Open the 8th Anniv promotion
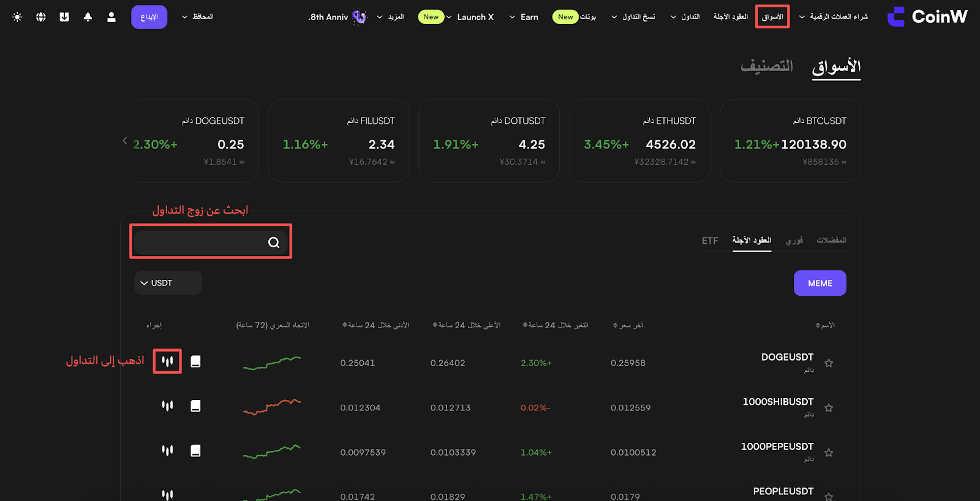Image resolution: width=980 pixels, height=501 pixels. point(337,17)
